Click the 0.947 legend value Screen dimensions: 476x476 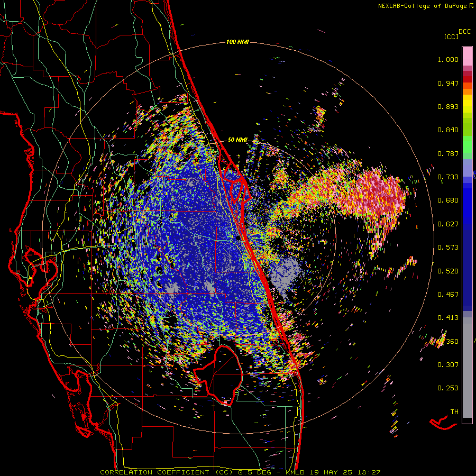pyautogui.click(x=448, y=83)
